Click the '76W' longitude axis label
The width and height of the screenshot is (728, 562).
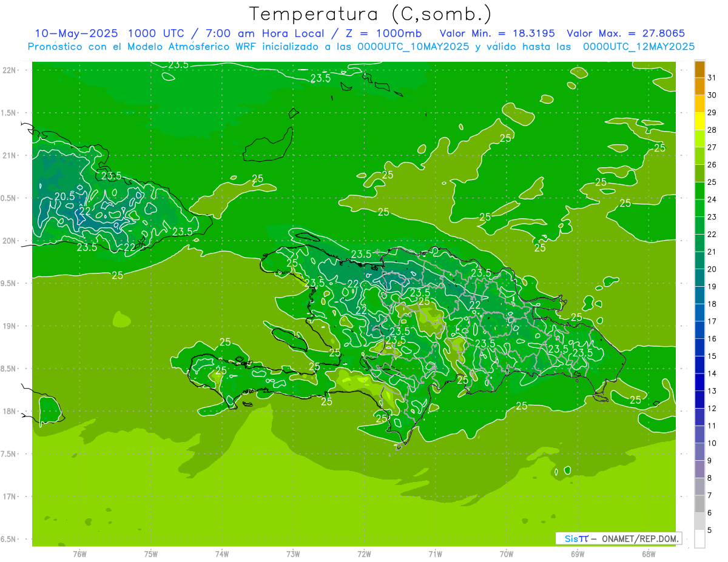[x=79, y=554]
